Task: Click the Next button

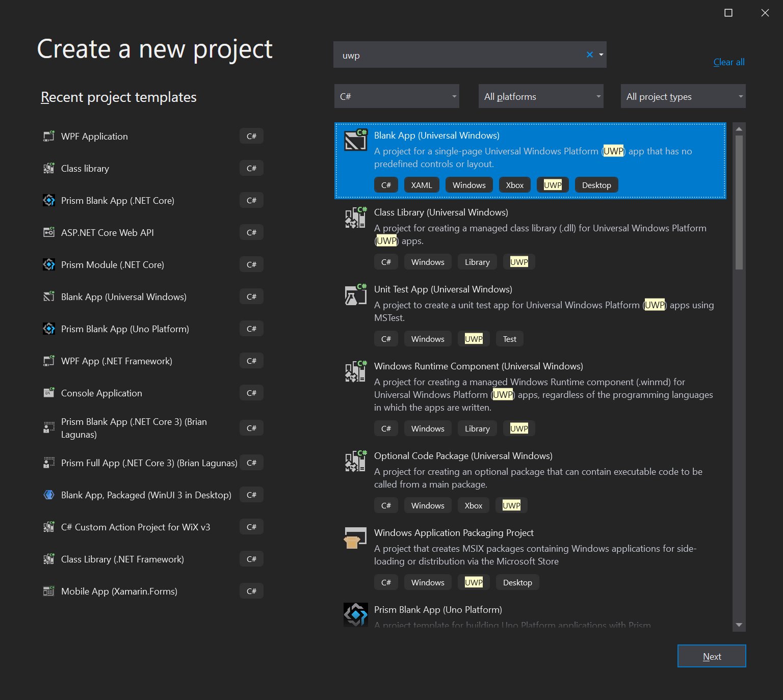Action: click(712, 656)
